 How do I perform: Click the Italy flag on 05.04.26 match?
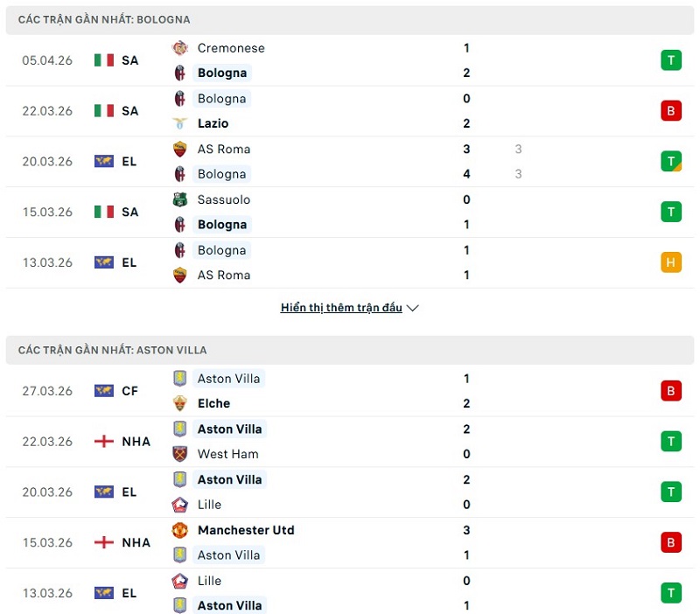point(104,60)
